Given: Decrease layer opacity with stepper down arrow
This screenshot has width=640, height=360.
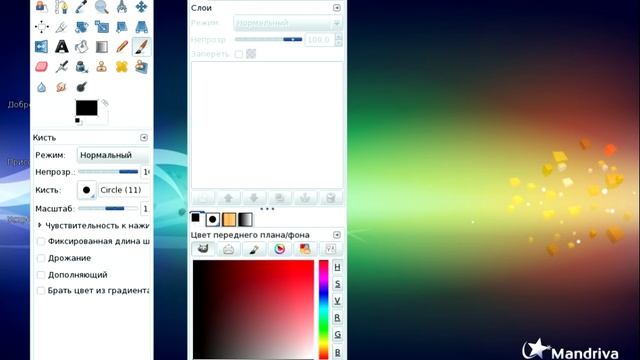Looking at the screenshot, I should (338, 42).
